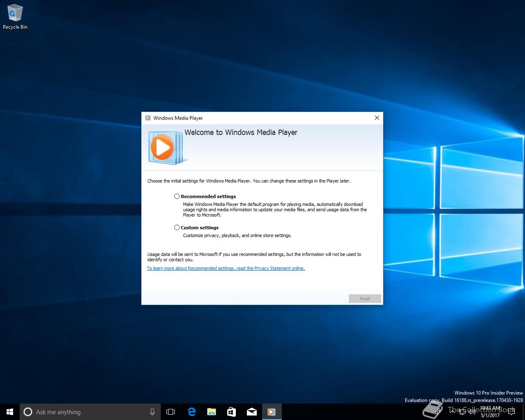Screen dimensions: 525x420
Task: Choose the Custom settings option
Action: (x=177, y=228)
